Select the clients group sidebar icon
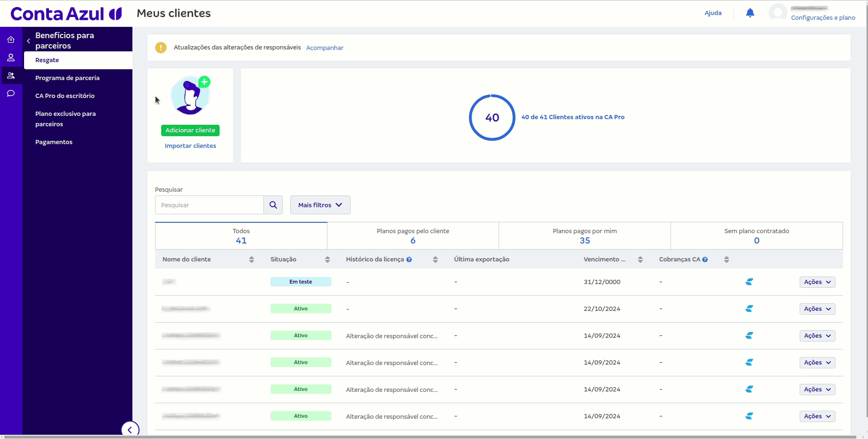 click(x=11, y=75)
